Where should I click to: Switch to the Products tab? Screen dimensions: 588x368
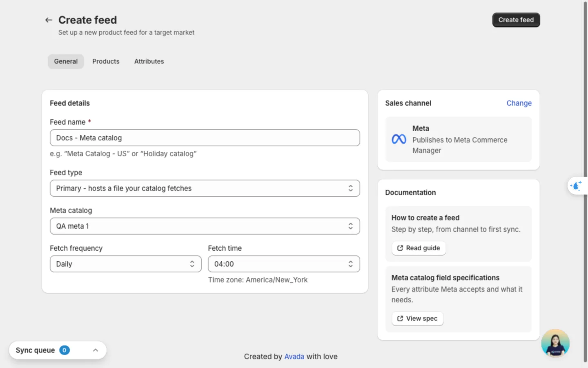(106, 61)
